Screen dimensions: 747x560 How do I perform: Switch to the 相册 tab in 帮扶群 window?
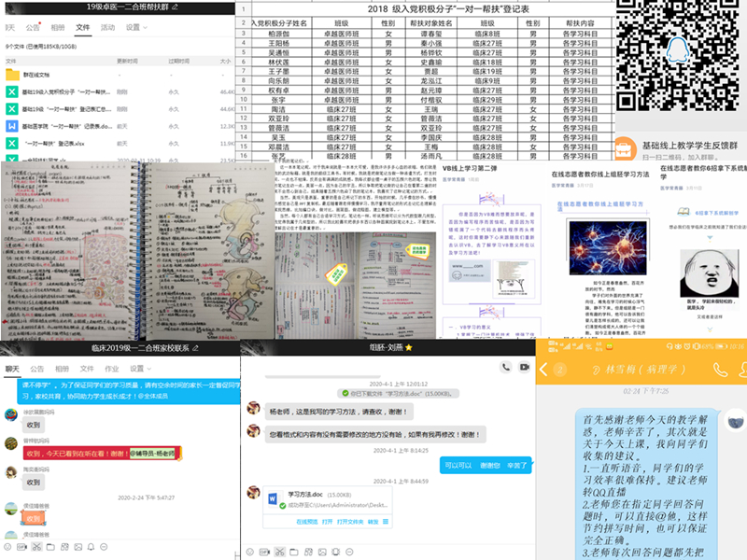tap(58, 27)
